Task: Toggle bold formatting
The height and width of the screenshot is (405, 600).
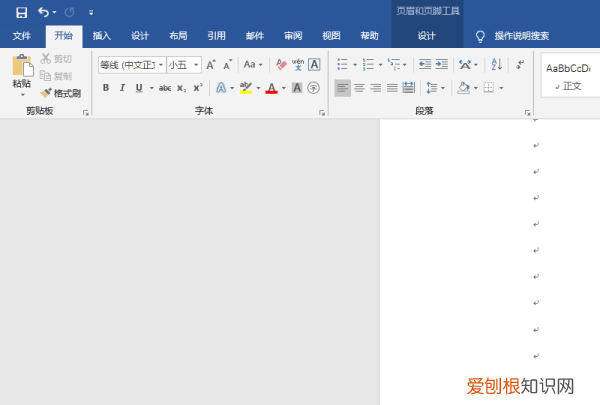Action: 106,88
